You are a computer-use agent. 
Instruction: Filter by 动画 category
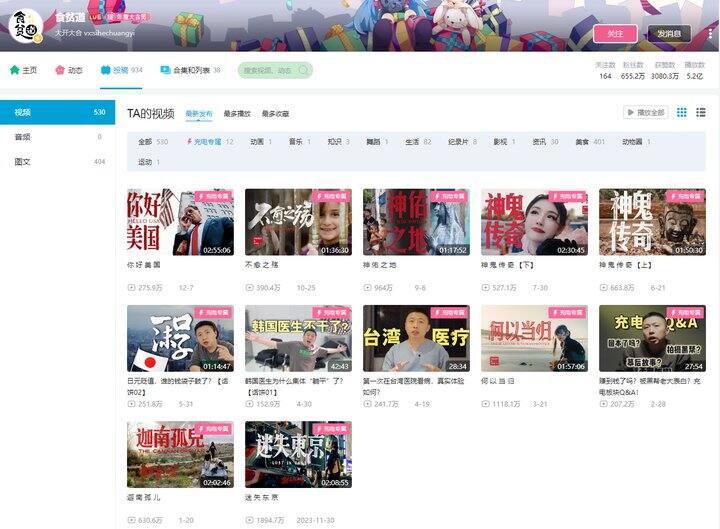[x=261, y=142]
